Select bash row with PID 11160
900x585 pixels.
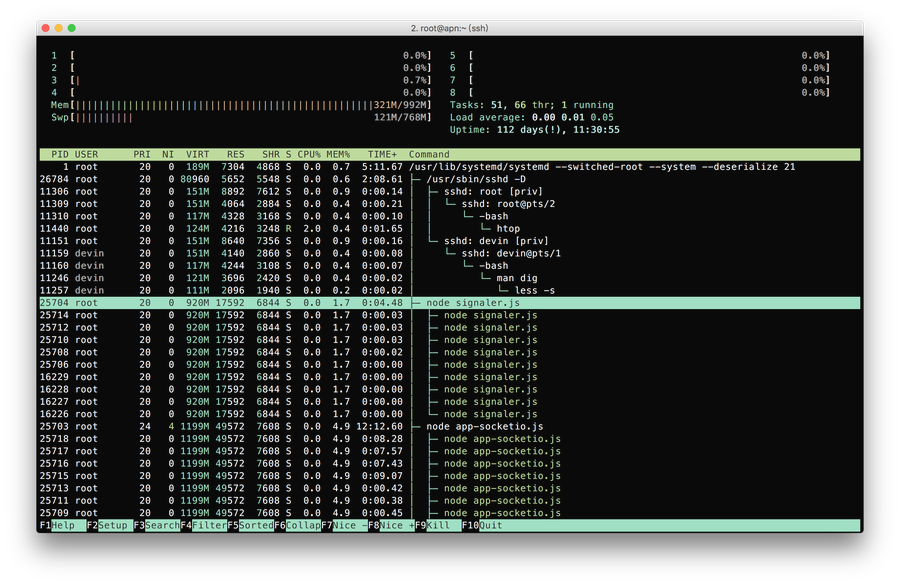450,266
